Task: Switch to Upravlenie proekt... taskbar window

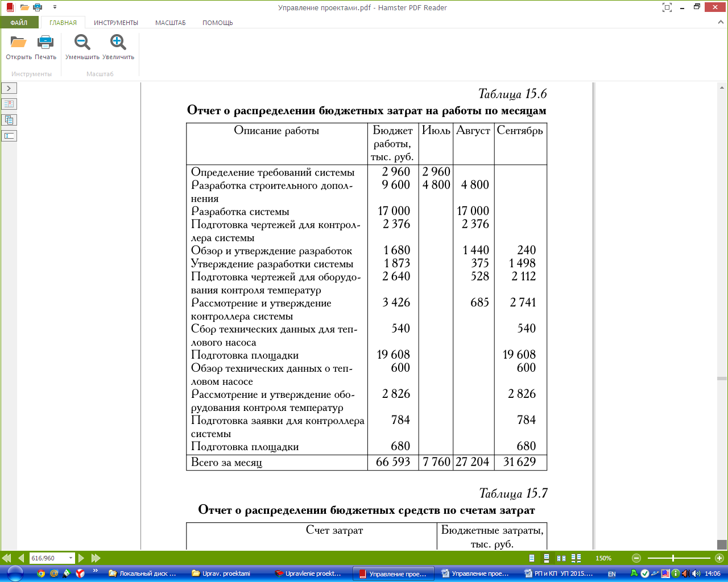Action: coord(308,573)
